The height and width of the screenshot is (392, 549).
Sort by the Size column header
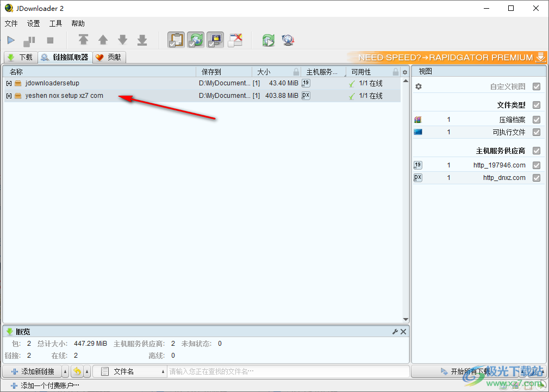(x=277, y=72)
